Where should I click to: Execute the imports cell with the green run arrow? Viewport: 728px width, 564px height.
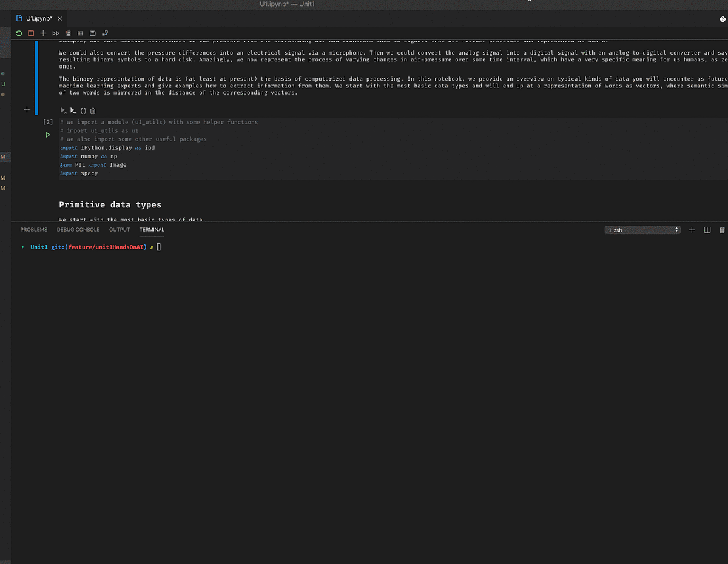[x=48, y=135]
